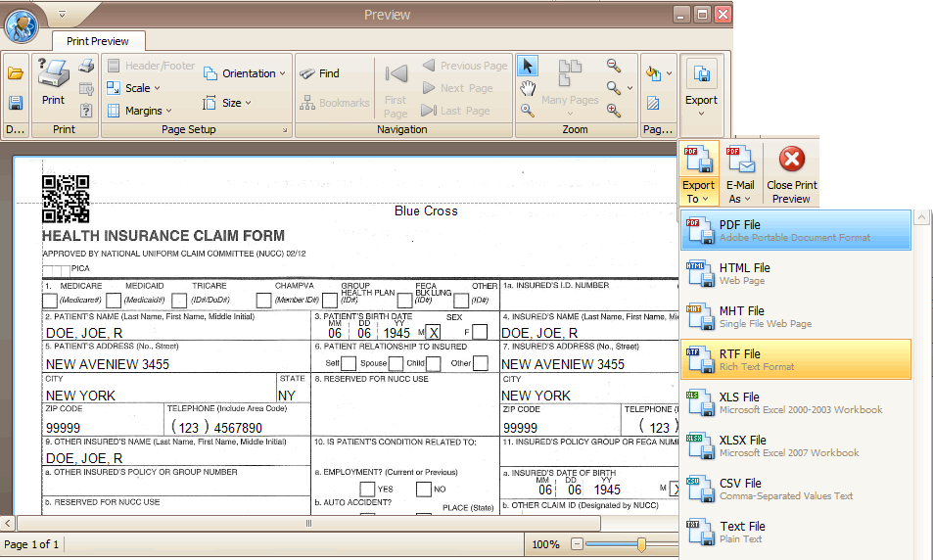This screenshot has width=933, height=560.
Task: Click the Medicare checkbox on the form
Action: coord(50,301)
